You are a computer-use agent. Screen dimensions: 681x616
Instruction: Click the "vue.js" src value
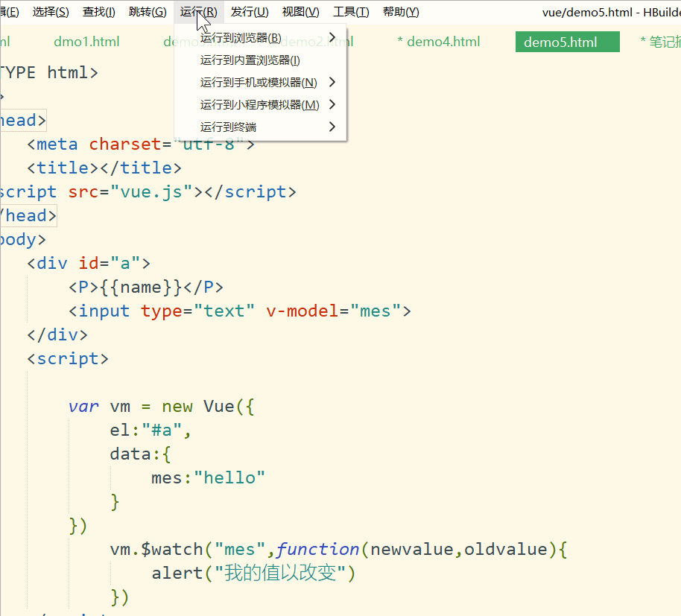click(x=151, y=192)
